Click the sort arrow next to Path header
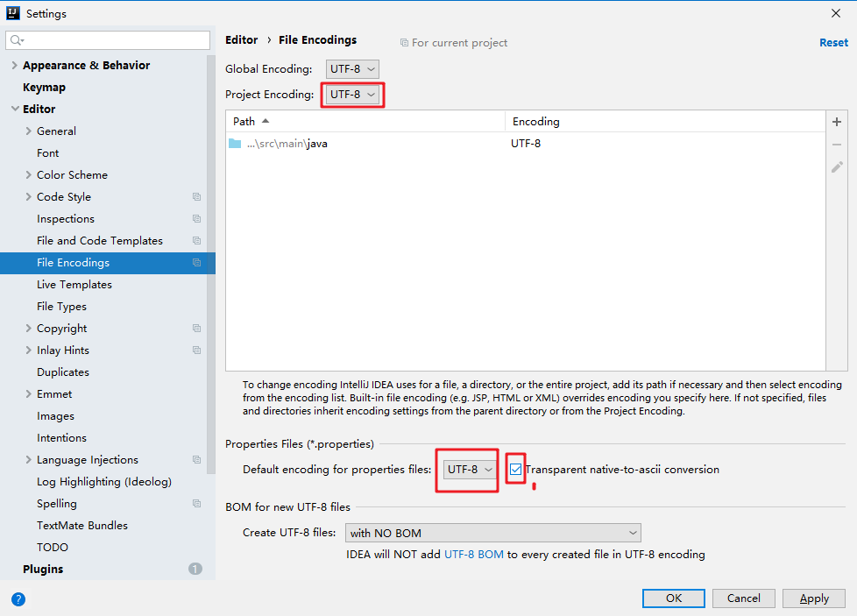Viewport: 857px width, 616px height. pos(266,121)
